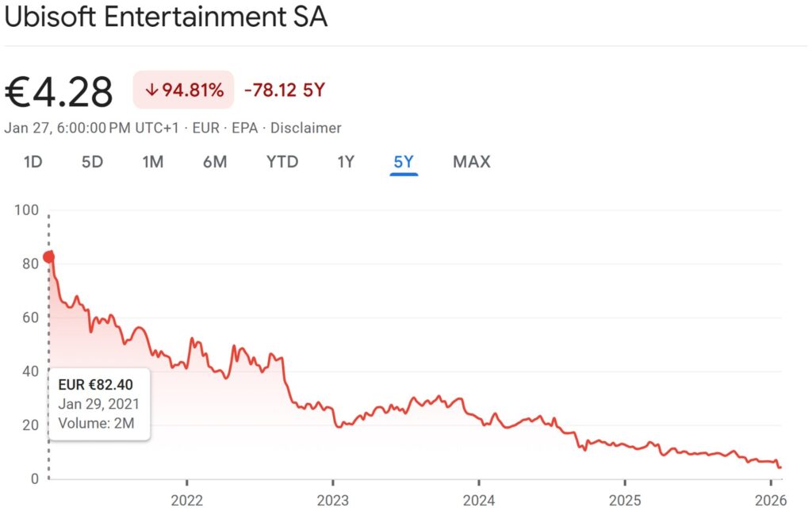Click the 2022 label on the x-axis
The width and height of the screenshot is (812, 519).
pyautogui.click(x=186, y=501)
